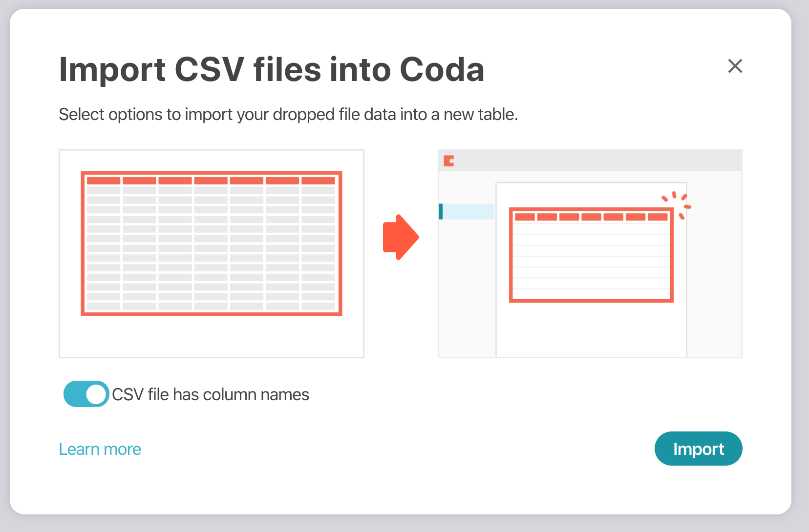
Task: Toggle the CSV file has column names switch
Action: pyautogui.click(x=86, y=394)
